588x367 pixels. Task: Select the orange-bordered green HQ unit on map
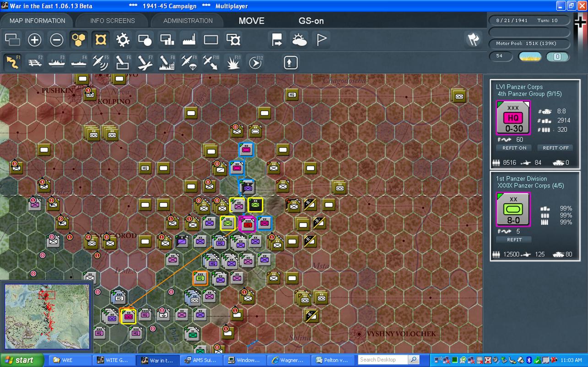coord(200,278)
